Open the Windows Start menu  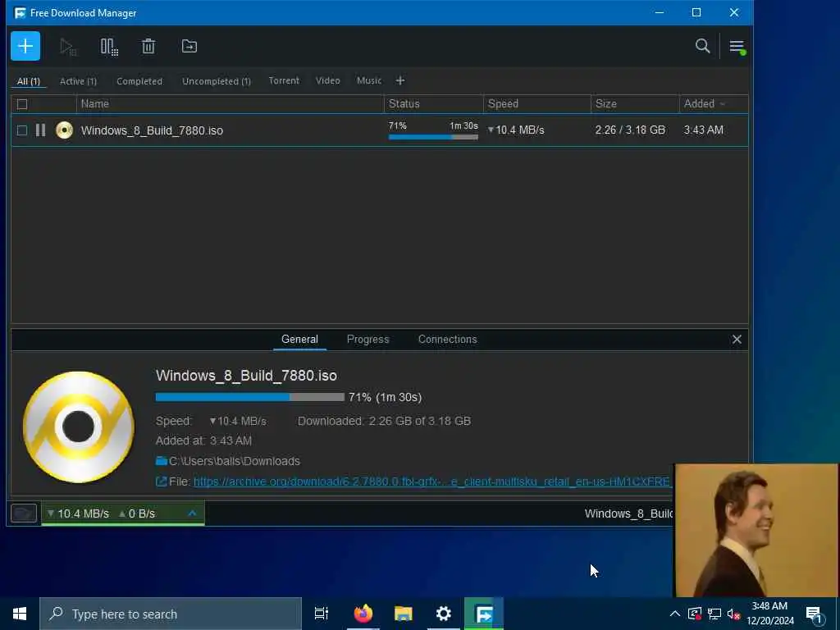point(20,614)
